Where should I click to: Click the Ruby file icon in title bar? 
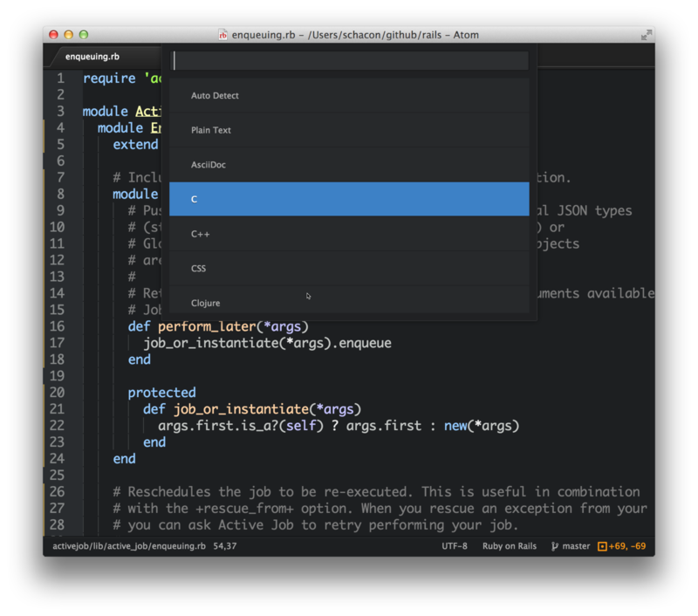tap(223, 35)
